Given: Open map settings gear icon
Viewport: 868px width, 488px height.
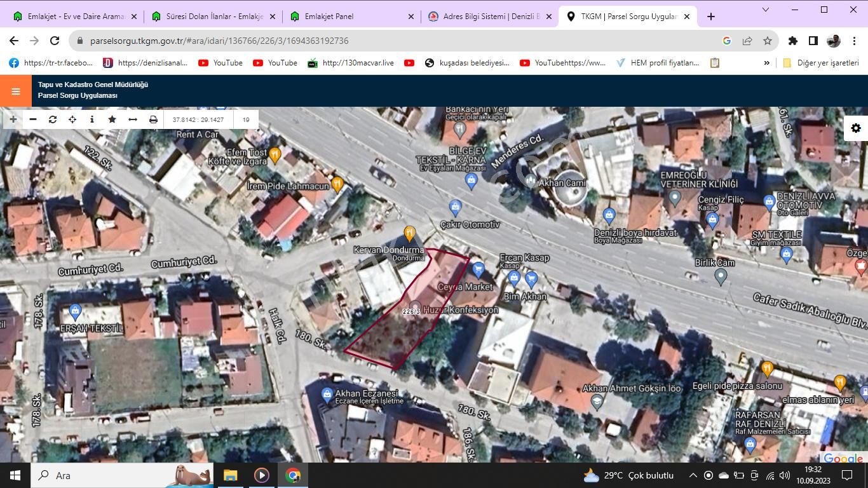Looking at the screenshot, I should [x=856, y=128].
